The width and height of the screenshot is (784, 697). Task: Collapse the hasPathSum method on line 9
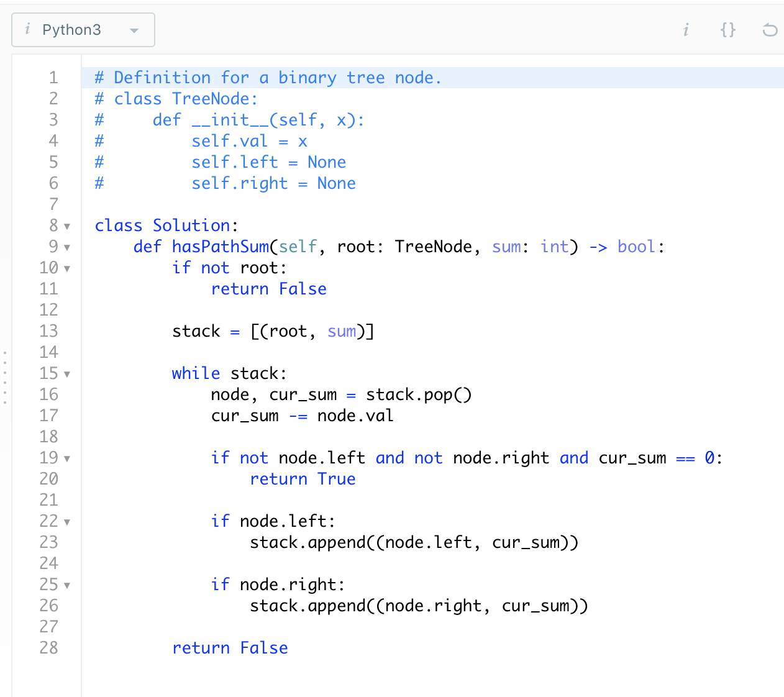point(68,247)
